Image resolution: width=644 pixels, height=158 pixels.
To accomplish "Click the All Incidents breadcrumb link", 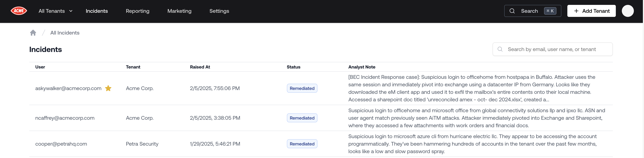I will 65,33.
